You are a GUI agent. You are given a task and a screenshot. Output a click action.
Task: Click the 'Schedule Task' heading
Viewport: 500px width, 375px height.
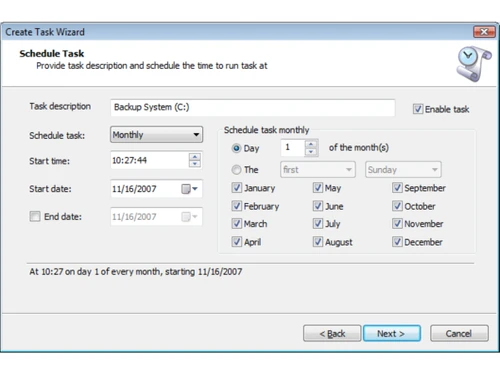pos(52,53)
